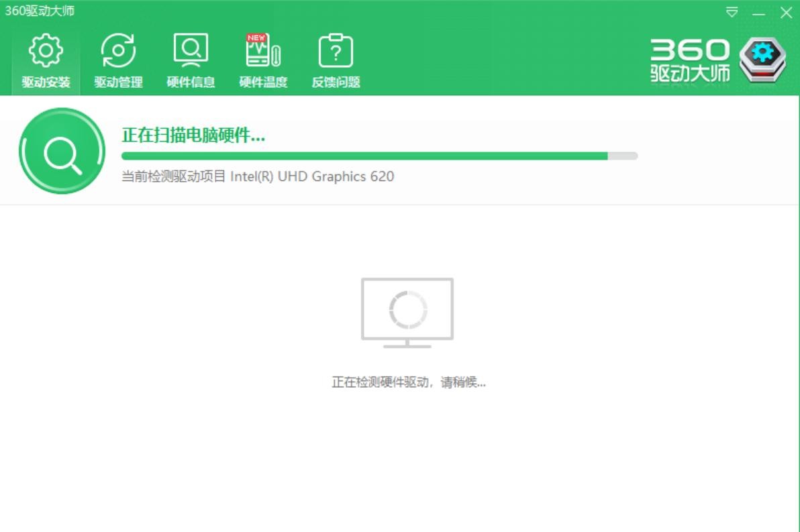The width and height of the screenshot is (800, 532).
Task: Click the green scanning magnifier circle icon
Action: point(62,152)
